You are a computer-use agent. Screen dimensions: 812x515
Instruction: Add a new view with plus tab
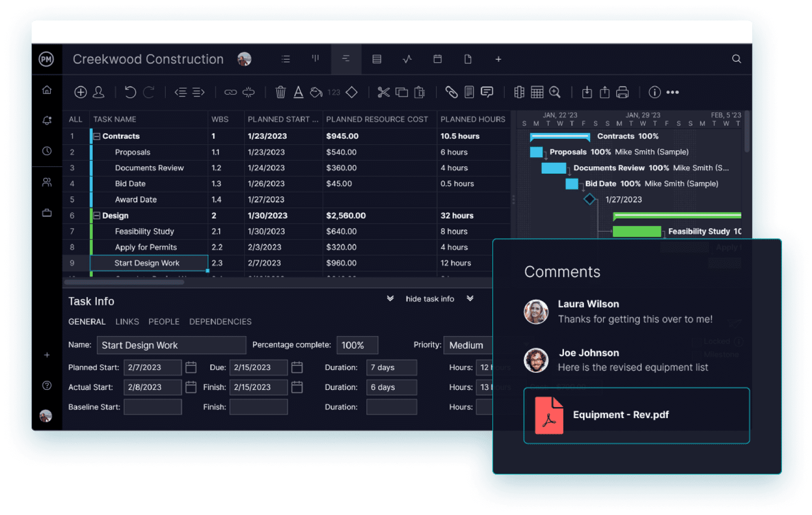[498, 59]
